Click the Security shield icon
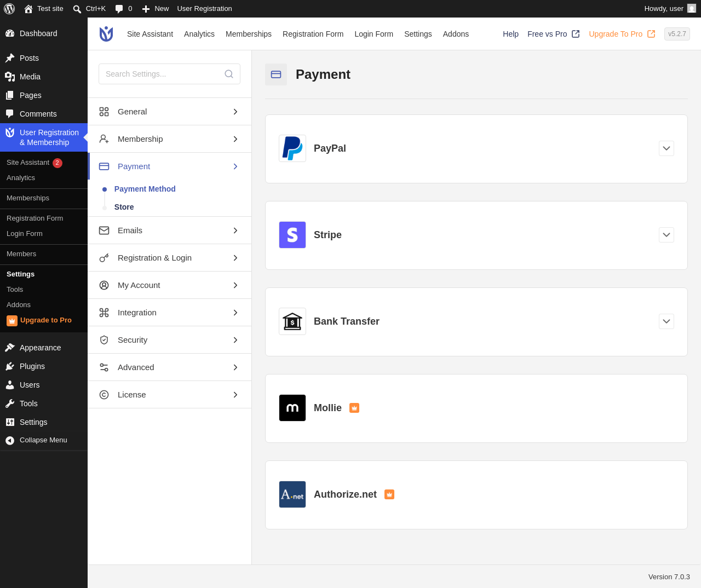 point(104,340)
